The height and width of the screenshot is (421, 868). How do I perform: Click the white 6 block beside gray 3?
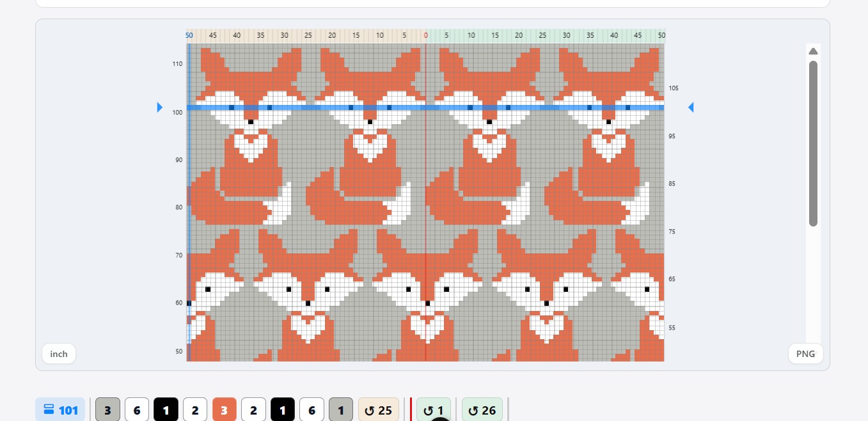click(x=137, y=410)
